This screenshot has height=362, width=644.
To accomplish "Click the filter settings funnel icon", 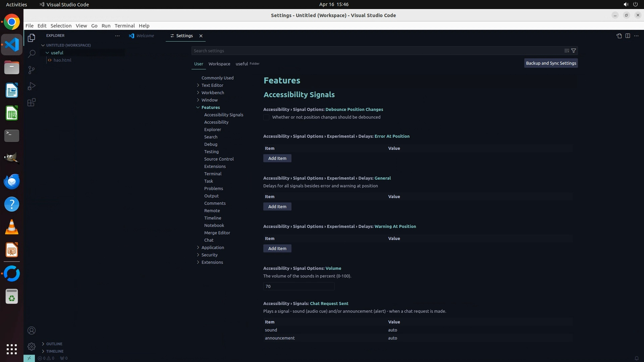I will [x=574, y=51].
